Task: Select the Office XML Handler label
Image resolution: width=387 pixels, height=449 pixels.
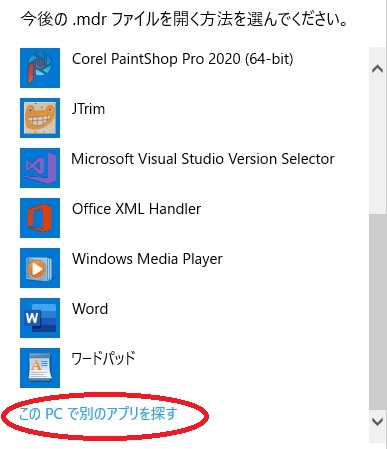Action: click(137, 209)
